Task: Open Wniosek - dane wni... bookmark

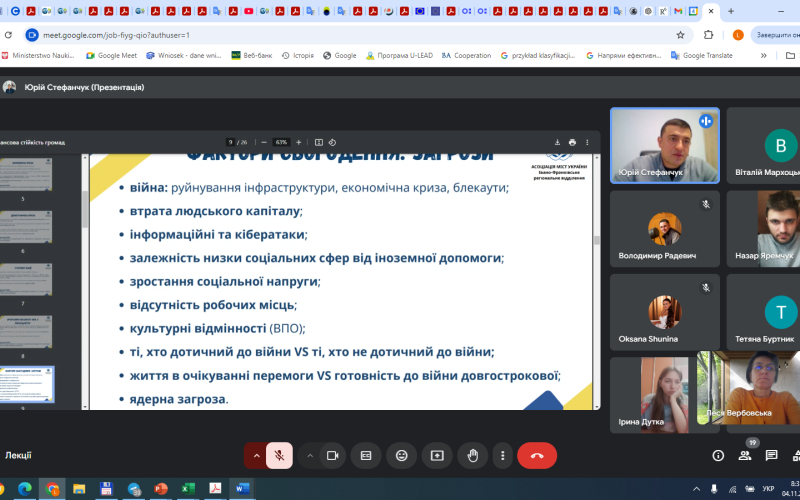Action: pos(184,56)
